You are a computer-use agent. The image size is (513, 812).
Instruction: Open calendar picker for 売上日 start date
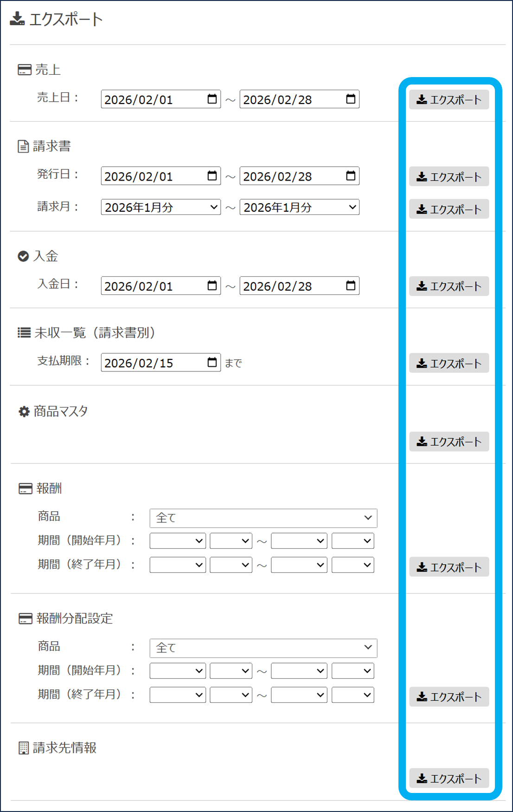(x=212, y=99)
